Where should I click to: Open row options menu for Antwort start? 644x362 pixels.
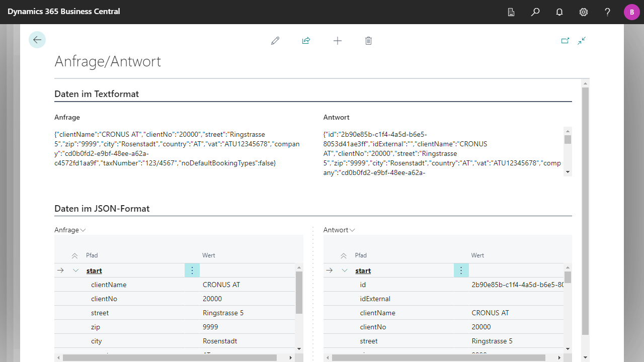(461, 270)
